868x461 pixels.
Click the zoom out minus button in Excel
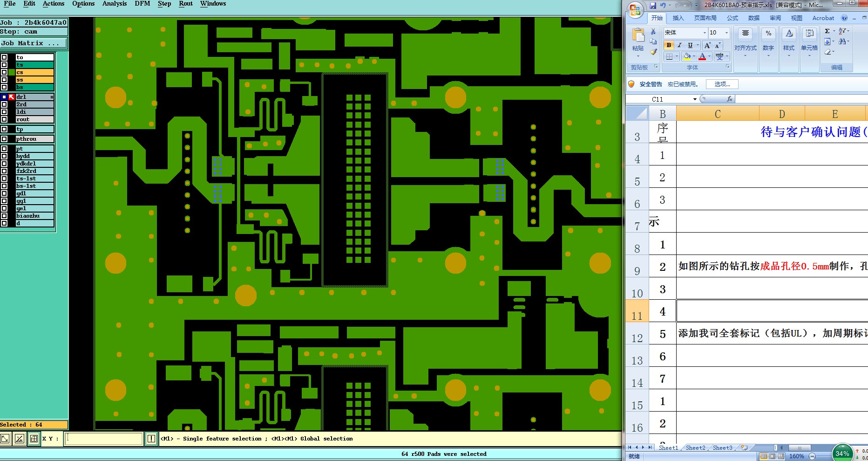(x=812, y=456)
